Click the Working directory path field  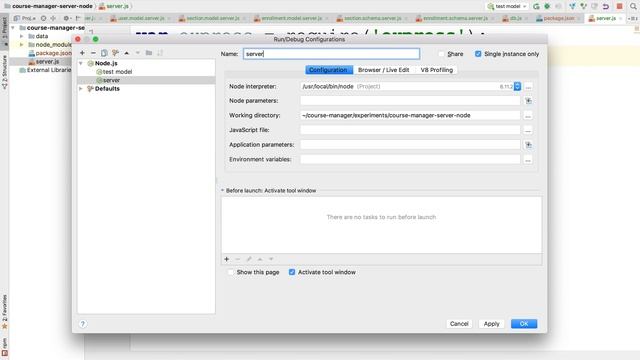(410, 116)
